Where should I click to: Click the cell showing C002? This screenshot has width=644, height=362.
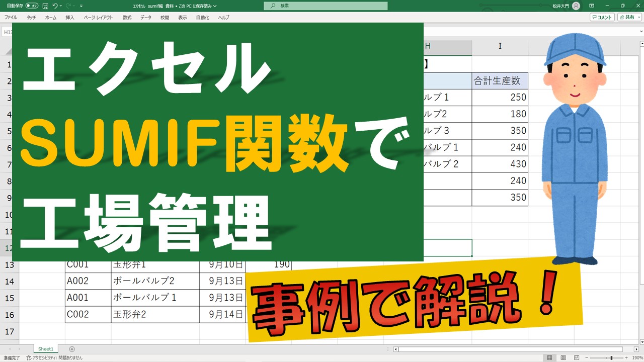[x=88, y=315]
